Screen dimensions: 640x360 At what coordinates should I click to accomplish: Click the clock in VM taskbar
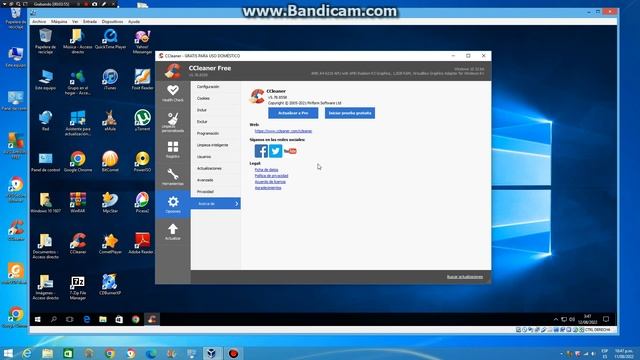coord(587,319)
